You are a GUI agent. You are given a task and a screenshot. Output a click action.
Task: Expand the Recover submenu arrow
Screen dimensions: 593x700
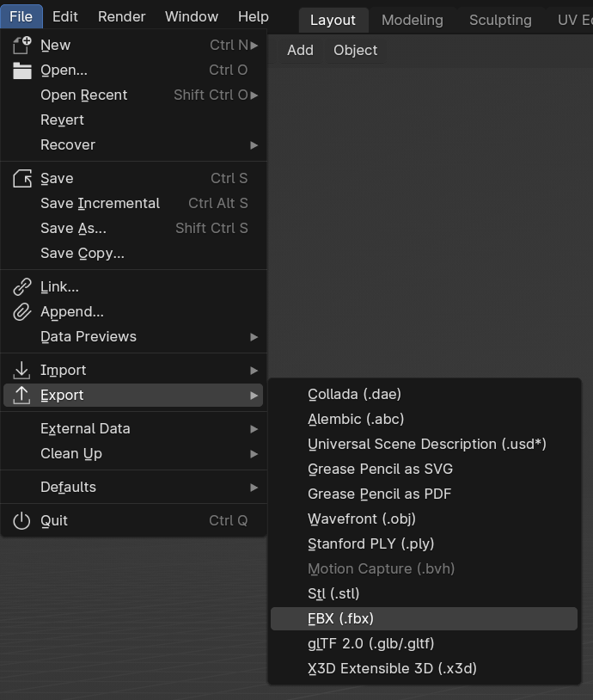click(254, 145)
